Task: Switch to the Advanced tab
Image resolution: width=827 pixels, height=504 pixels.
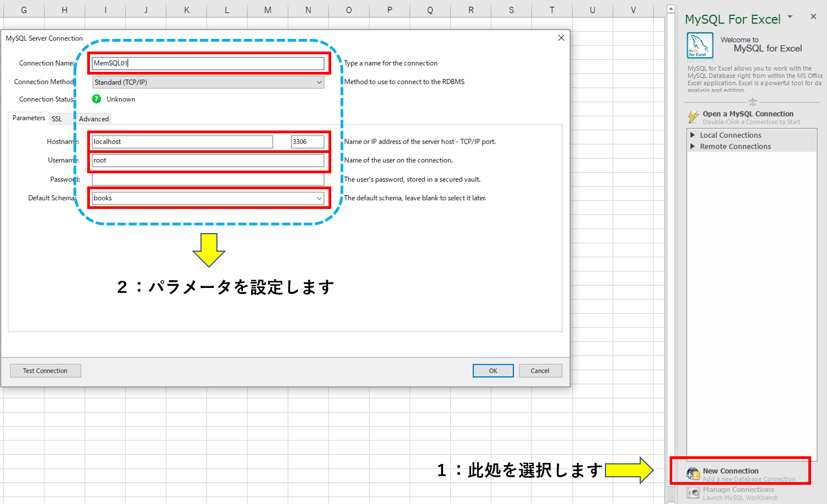Action: coord(94,119)
